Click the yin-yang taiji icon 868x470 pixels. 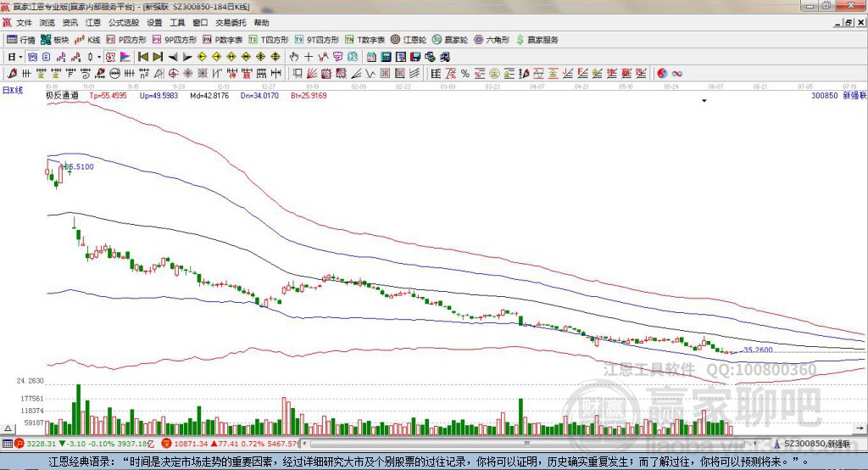662,74
